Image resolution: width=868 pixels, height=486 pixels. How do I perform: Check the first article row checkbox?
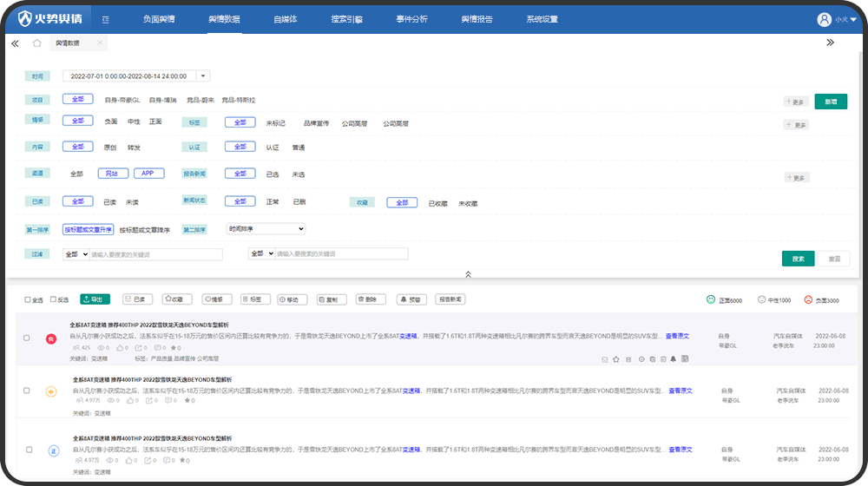pos(27,338)
